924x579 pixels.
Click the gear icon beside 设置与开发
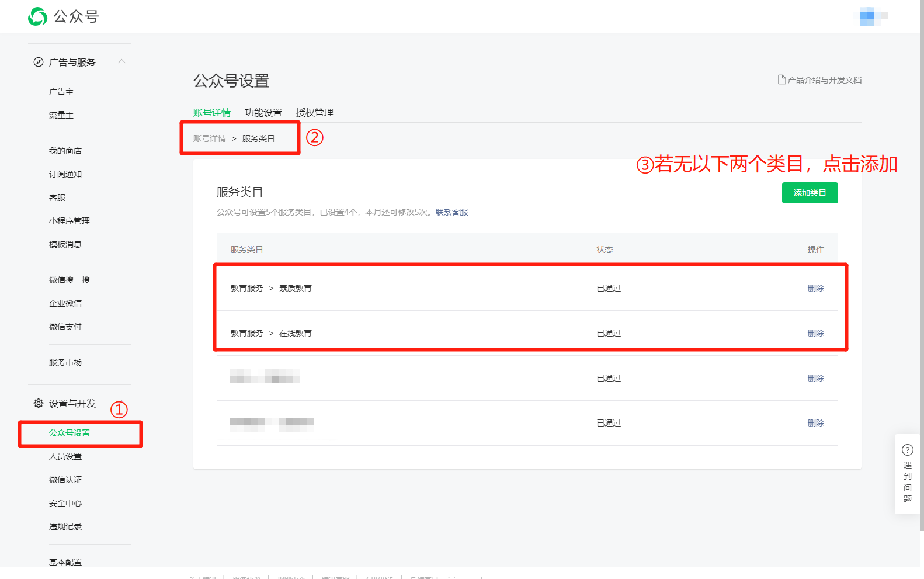39,403
